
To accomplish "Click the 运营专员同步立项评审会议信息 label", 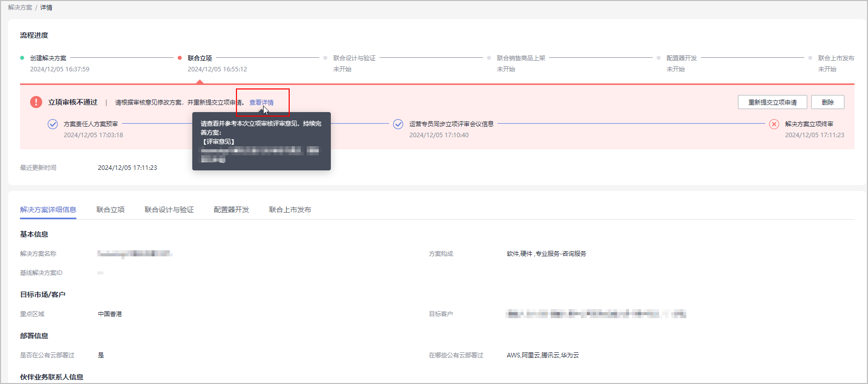I will point(451,124).
